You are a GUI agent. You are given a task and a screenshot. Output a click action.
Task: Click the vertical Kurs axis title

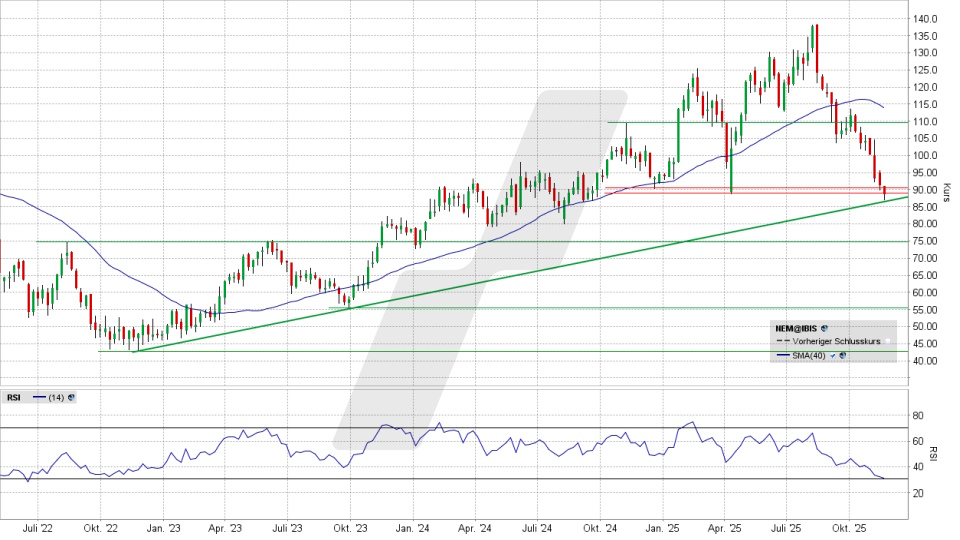pos(945,190)
